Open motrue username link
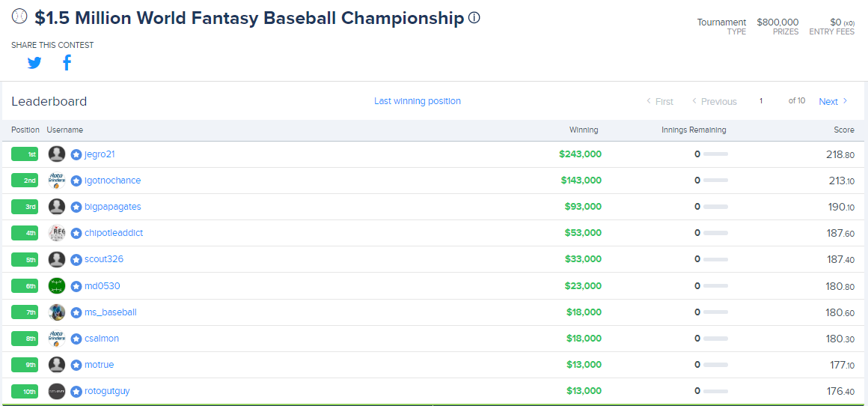Viewport: 868px width, 406px height. [x=100, y=365]
